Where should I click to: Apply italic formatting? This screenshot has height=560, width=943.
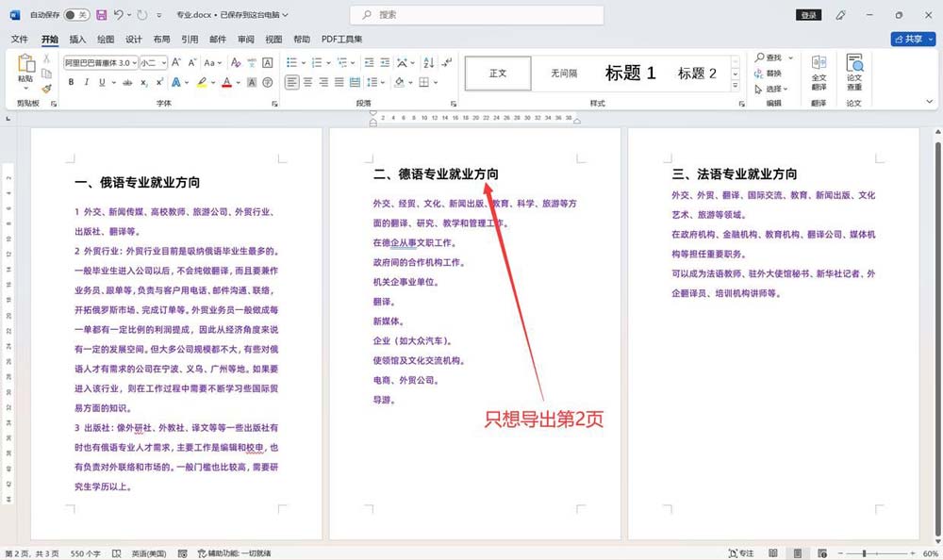[86, 82]
